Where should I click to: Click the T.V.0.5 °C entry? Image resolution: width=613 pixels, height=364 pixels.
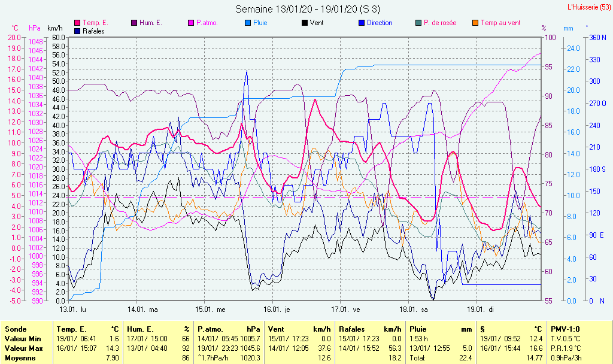566,339
